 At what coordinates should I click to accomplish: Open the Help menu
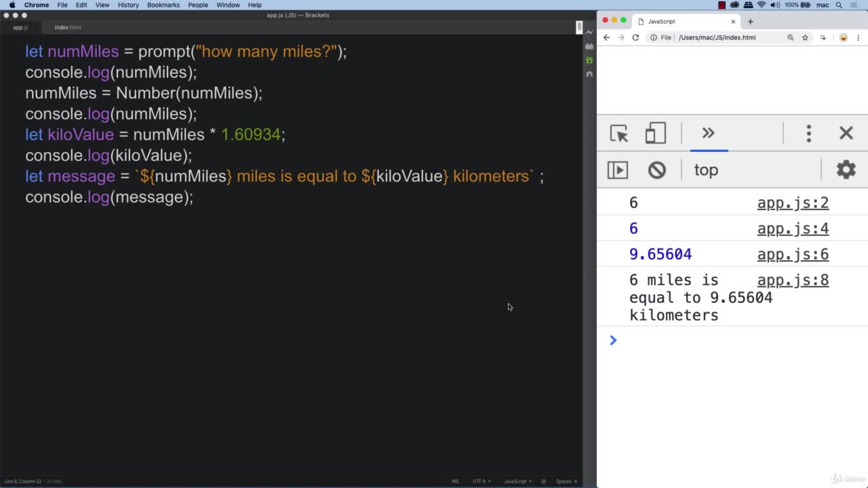(x=255, y=5)
